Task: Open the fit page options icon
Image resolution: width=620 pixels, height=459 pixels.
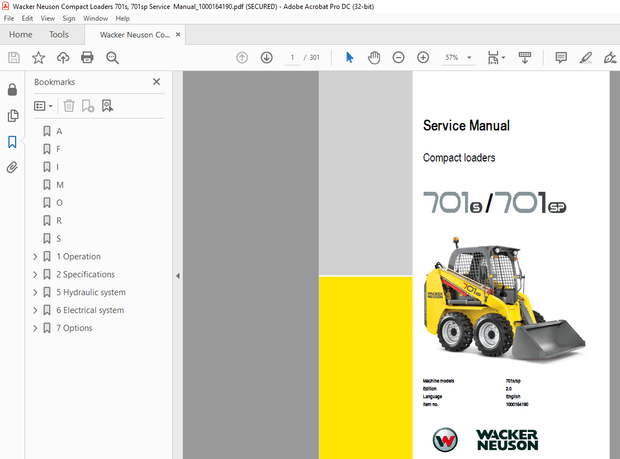Action: click(x=493, y=58)
